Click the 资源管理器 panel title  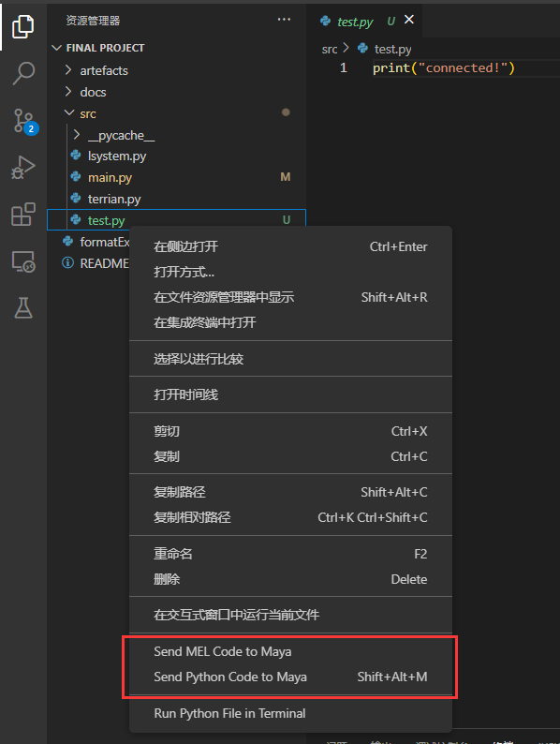tap(93, 21)
